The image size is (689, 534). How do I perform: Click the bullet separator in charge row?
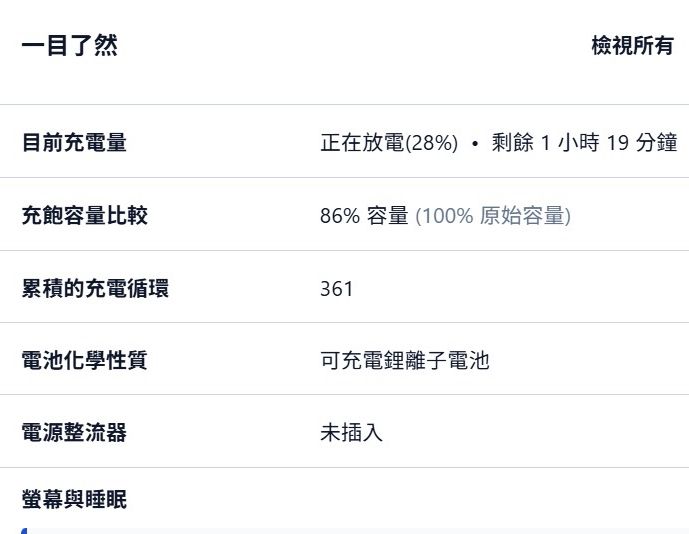[x=475, y=143]
